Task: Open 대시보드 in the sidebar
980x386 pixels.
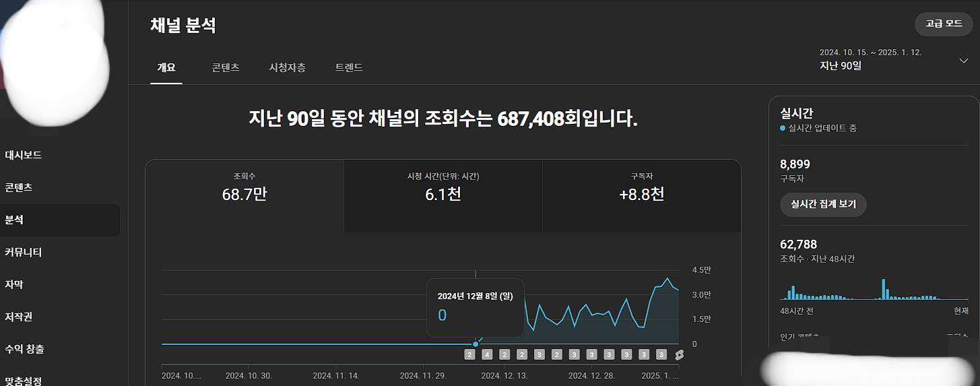Action: tap(24, 155)
